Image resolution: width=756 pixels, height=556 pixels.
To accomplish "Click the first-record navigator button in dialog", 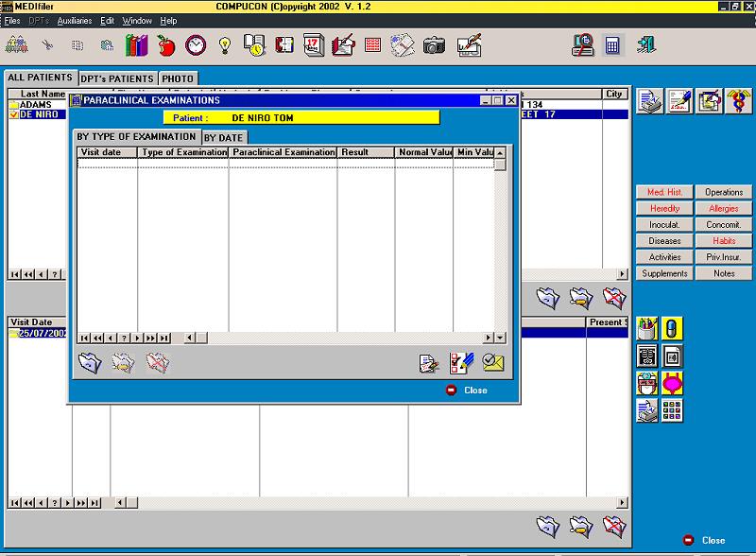I will click(84, 338).
